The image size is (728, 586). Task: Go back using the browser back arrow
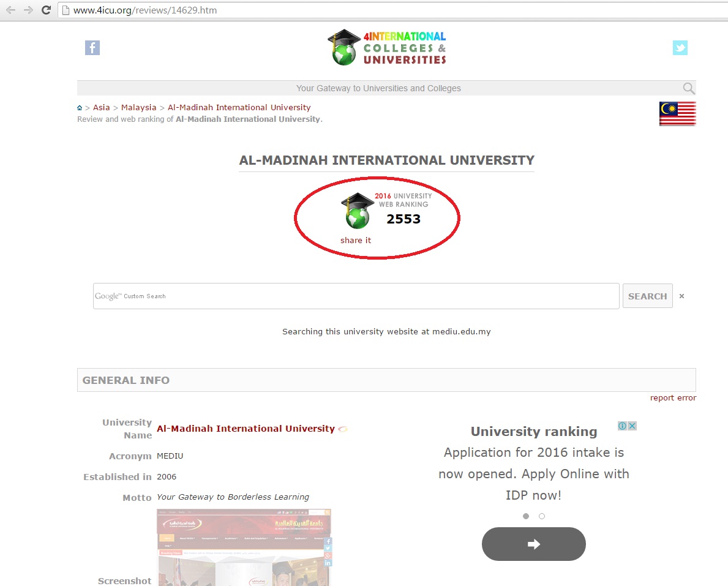pyautogui.click(x=10, y=10)
